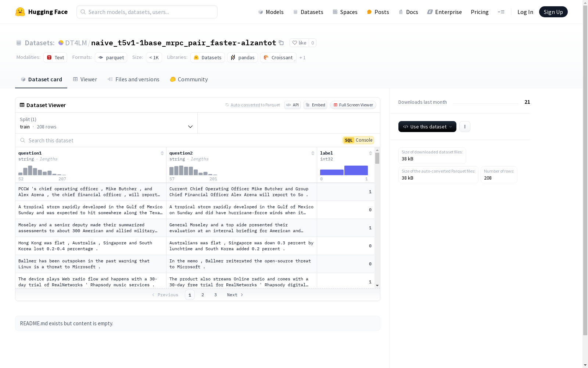Screen dimensions: 588x368
Task: Click the Sign Up button
Action: (x=553, y=12)
